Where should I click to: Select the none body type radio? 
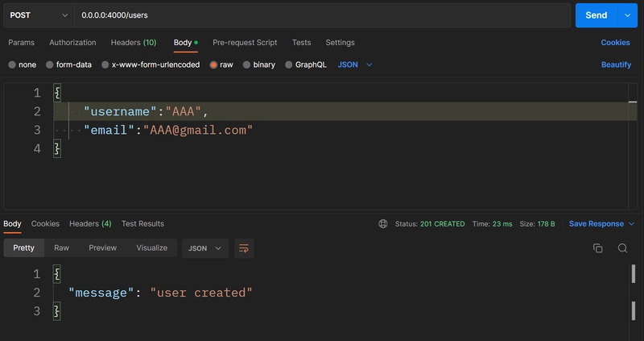pos(12,64)
